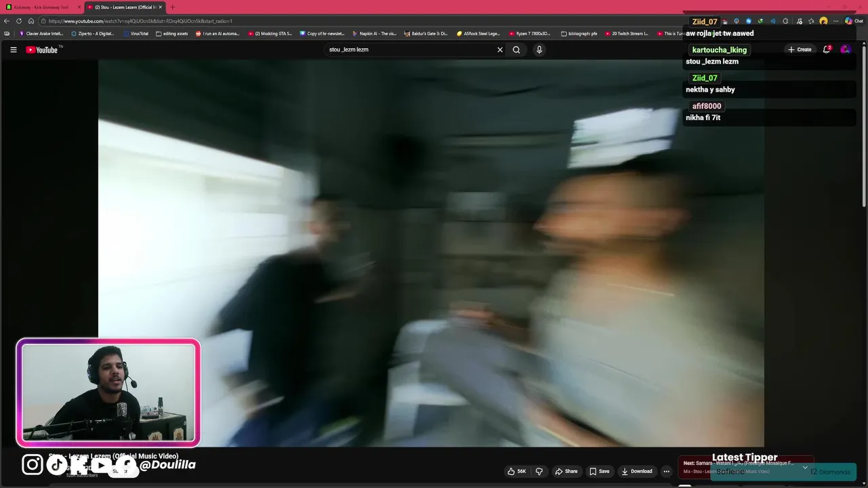
Task: Click the video player to pause
Action: 431,252
